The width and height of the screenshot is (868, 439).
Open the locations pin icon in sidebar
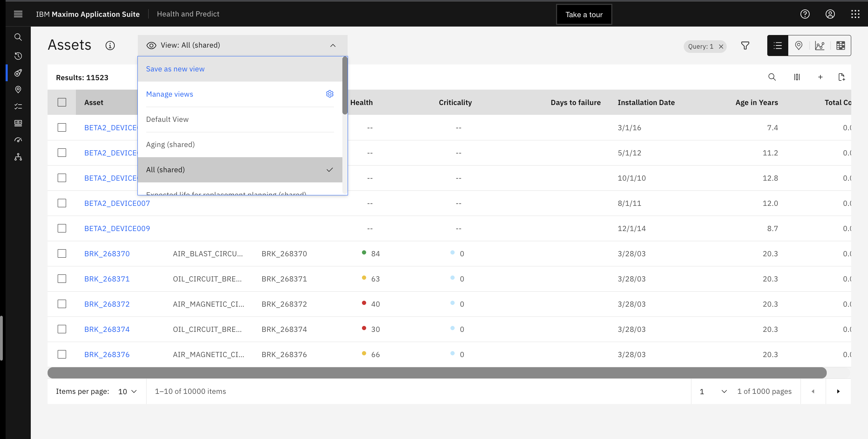pyautogui.click(x=18, y=90)
